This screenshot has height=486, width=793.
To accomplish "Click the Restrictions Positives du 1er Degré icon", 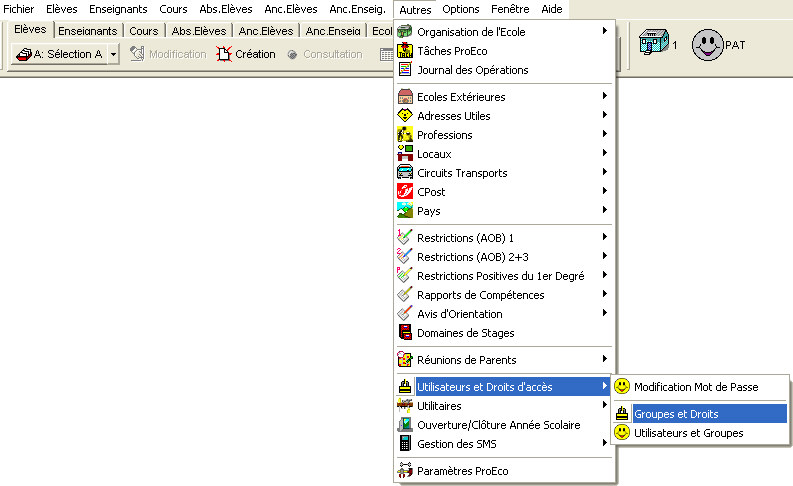I will (x=405, y=275).
